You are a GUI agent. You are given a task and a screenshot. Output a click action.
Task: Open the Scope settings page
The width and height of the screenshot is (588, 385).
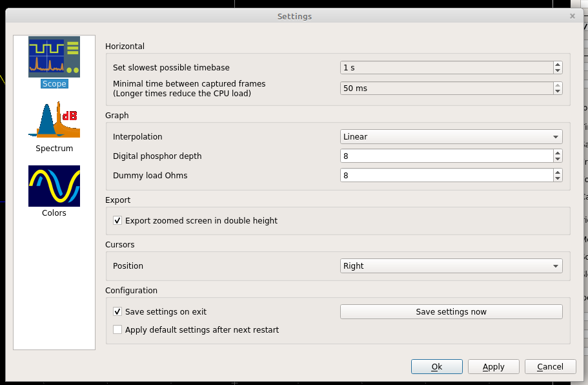point(54,61)
